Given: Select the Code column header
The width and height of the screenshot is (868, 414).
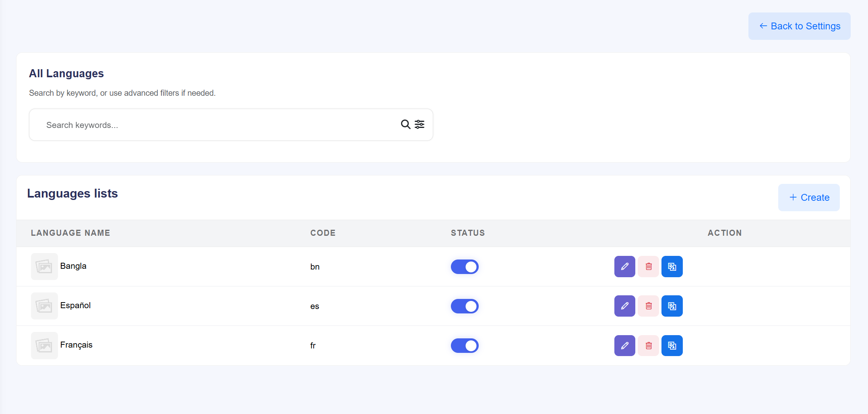Looking at the screenshot, I should (x=322, y=233).
